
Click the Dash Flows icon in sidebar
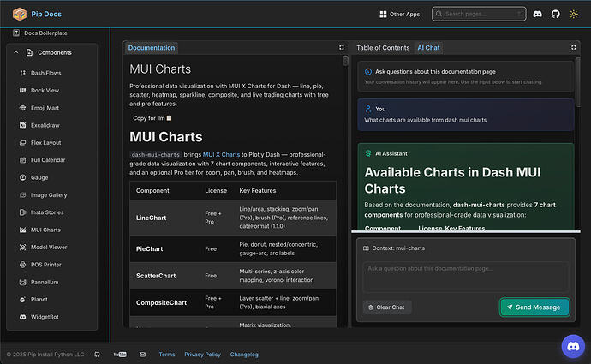click(22, 73)
